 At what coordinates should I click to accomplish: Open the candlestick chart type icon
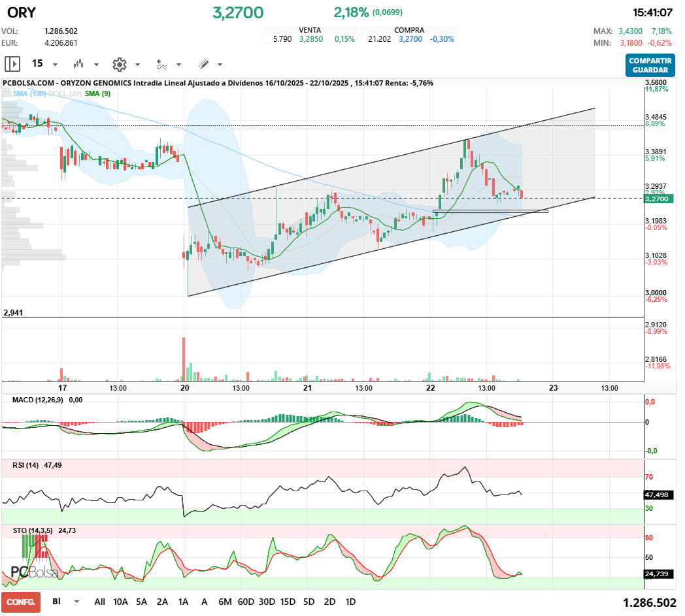(x=78, y=64)
